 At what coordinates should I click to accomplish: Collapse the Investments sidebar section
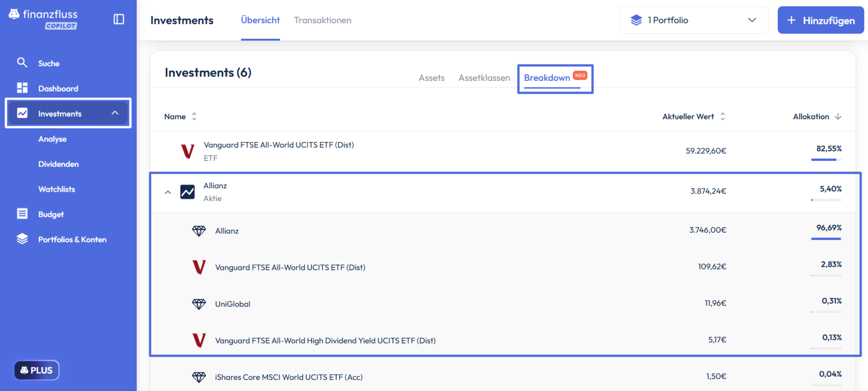[115, 113]
